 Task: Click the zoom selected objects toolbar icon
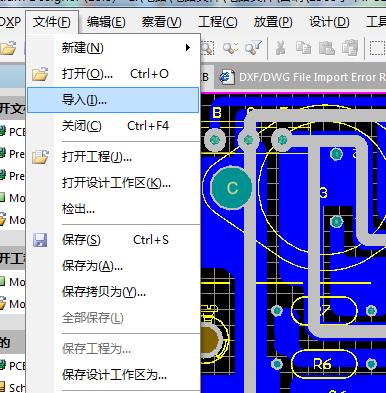(x=230, y=48)
